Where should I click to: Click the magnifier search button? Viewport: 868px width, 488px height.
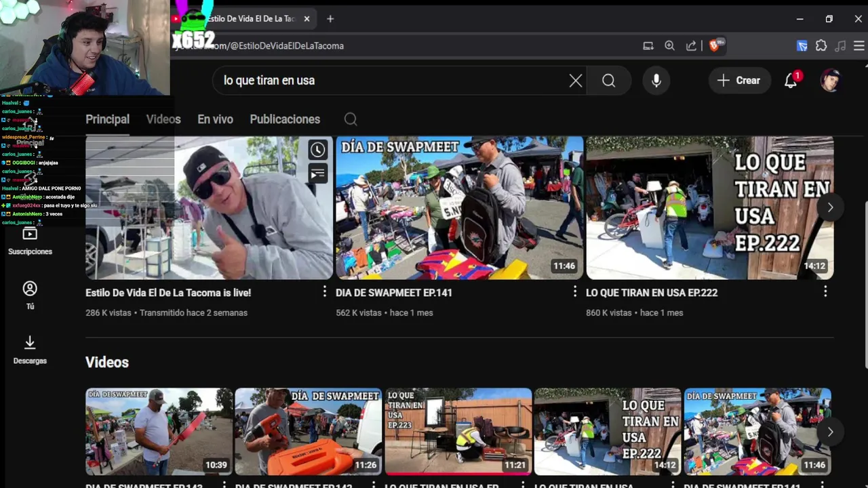point(609,81)
